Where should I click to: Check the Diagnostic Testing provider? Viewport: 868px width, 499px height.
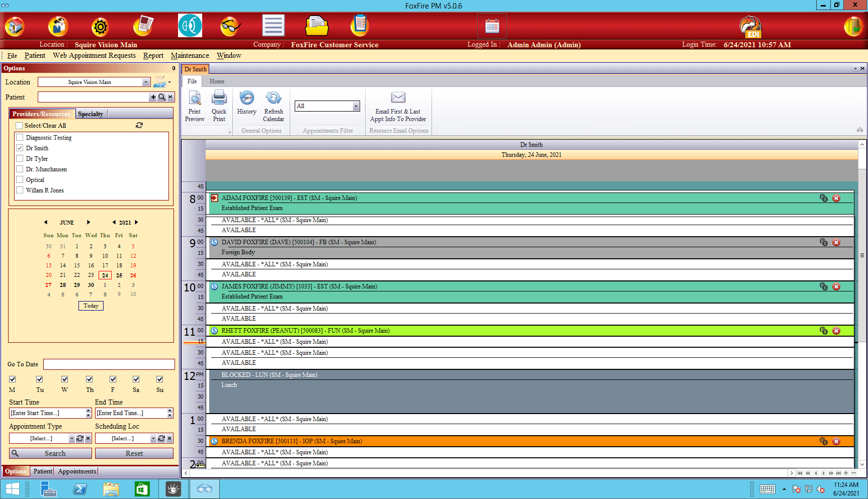(x=20, y=137)
